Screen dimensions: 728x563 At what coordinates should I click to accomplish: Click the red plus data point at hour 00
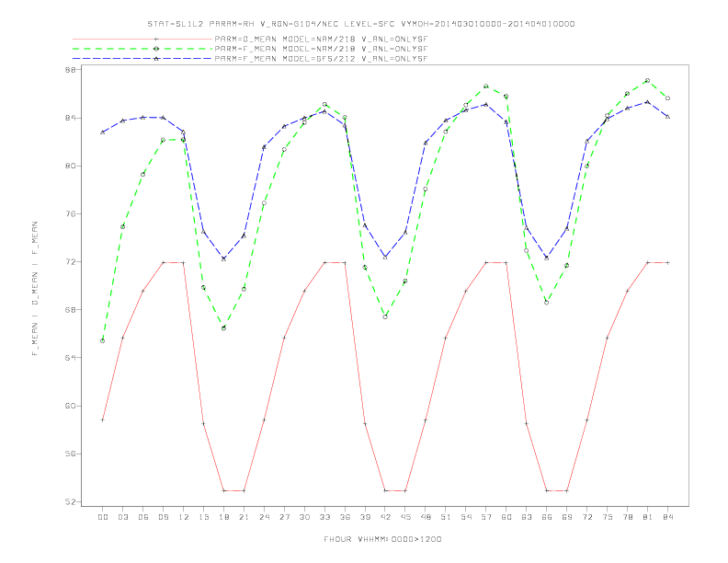pyautogui.click(x=103, y=419)
